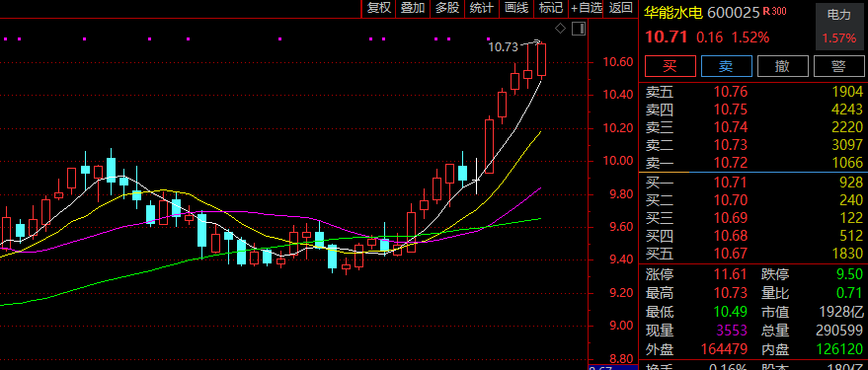The width and height of the screenshot is (868, 370).
Task: Click the red 买 buy button
Action: tap(671, 66)
